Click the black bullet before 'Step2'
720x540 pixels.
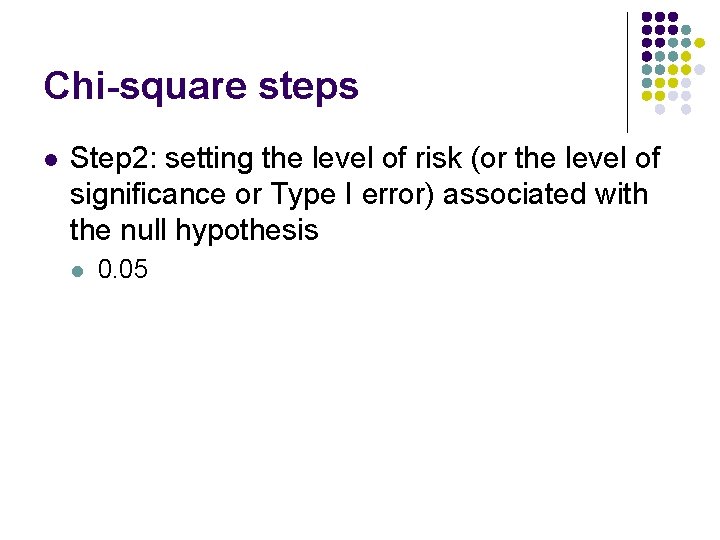[51, 158]
